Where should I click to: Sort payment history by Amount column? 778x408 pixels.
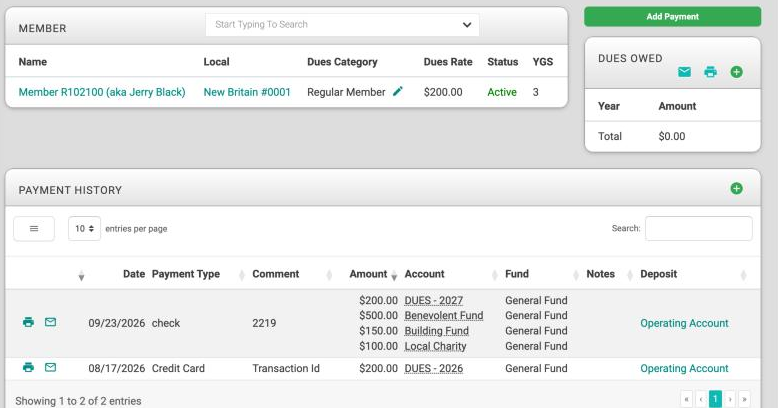[368, 274]
